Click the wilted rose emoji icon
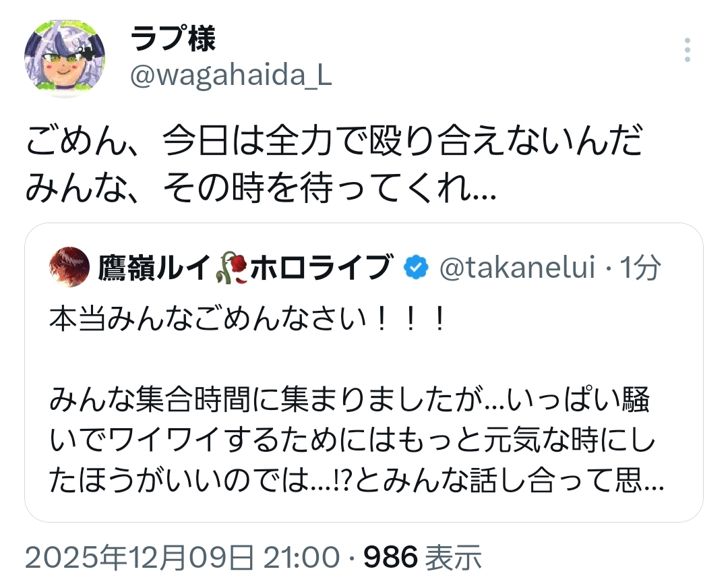The width and height of the screenshot is (728, 588). point(232,268)
